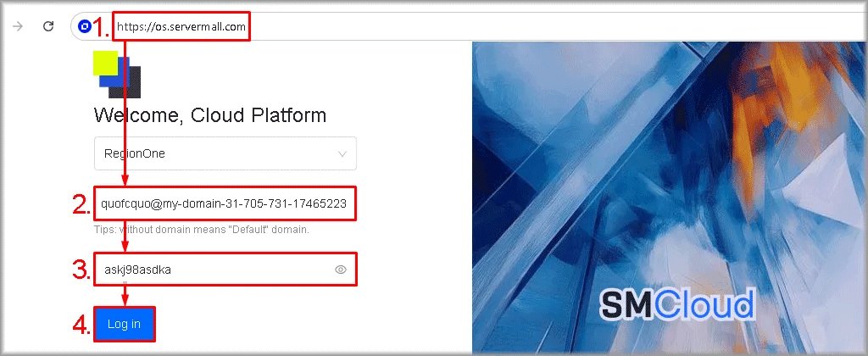This screenshot has height=356, width=868.
Task: Focus the password field showing askj98asdka
Action: [x=212, y=270]
